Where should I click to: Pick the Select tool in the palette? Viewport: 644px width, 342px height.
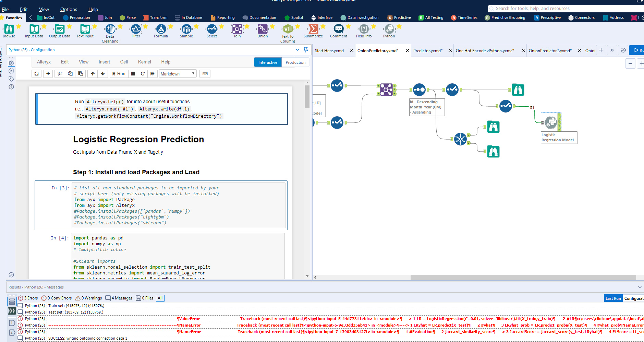(x=212, y=29)
